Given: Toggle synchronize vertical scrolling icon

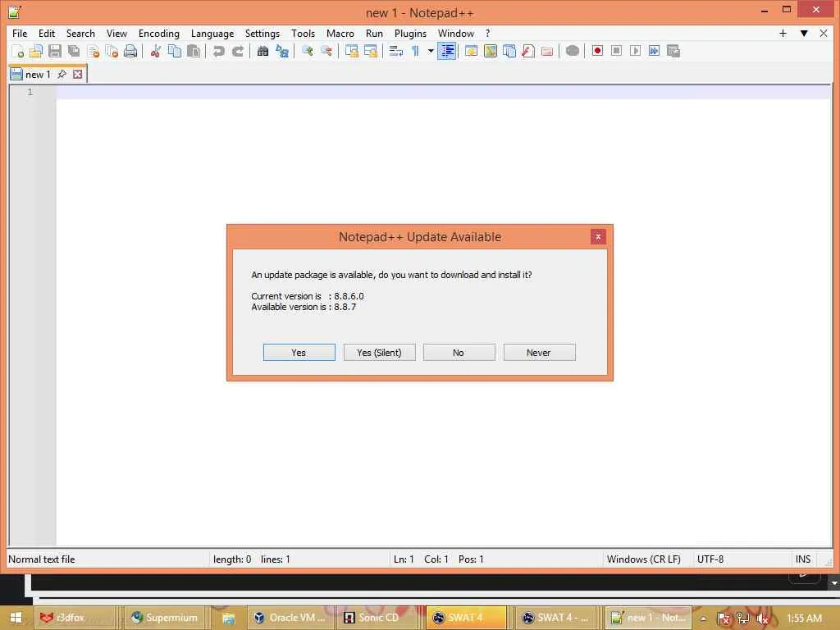Looking at the screenshot, I should (351, 52).
